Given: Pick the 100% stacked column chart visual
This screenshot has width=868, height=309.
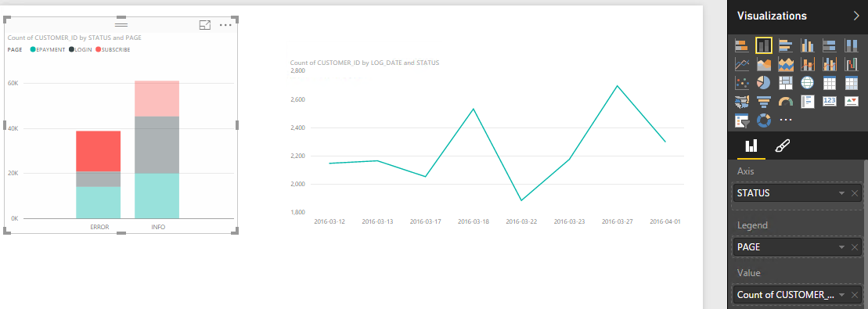Looking at the screenshot, I should click(x=851, y=45).
